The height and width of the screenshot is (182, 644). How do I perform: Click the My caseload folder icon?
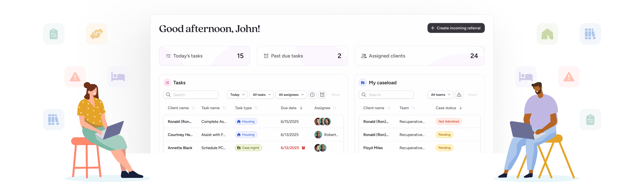[x=362, y=83]
